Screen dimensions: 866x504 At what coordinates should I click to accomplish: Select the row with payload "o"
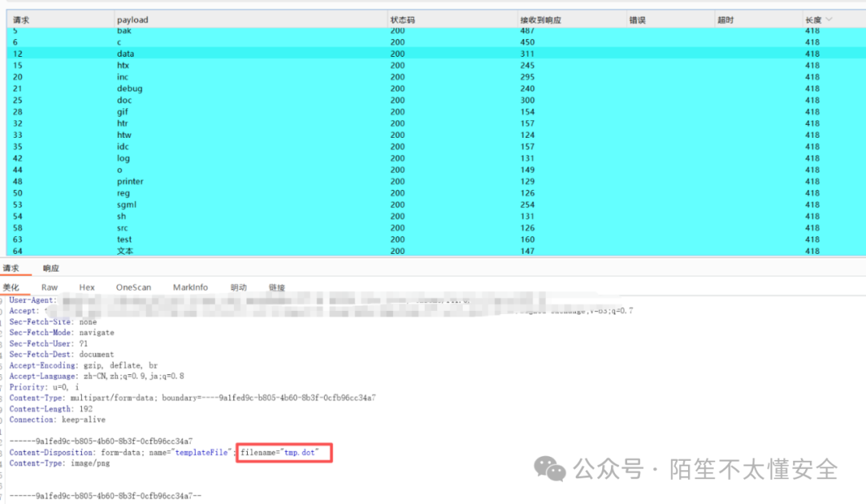(x=436, y=170)
